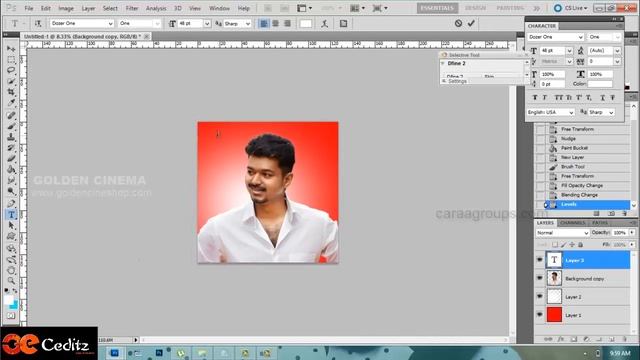Open the File menu

[x=29, y=8]
